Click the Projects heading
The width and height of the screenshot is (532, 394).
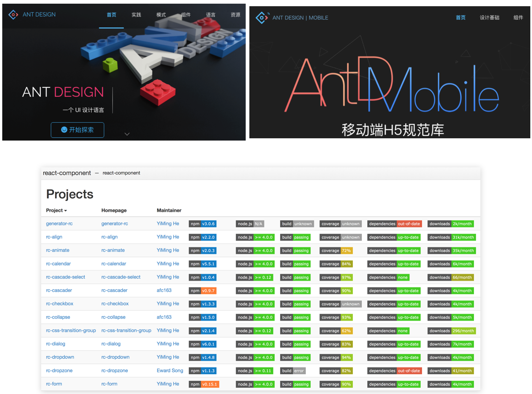(70, 194)
